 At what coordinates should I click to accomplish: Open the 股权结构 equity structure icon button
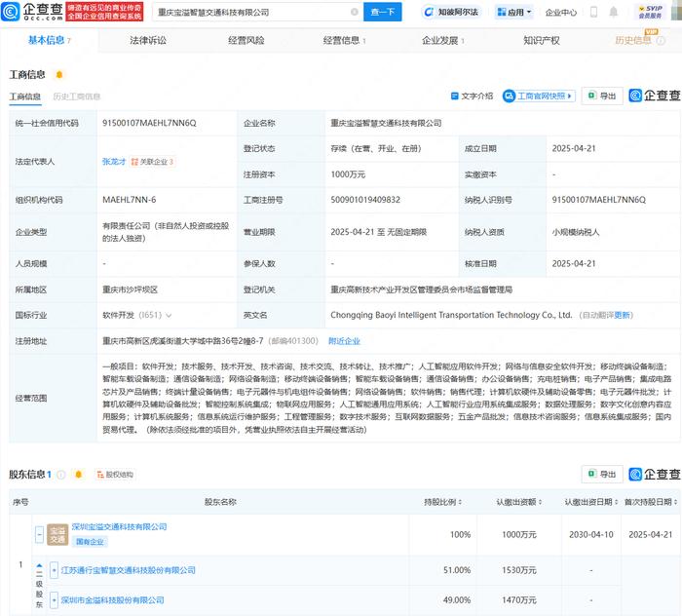click(115, 474)
